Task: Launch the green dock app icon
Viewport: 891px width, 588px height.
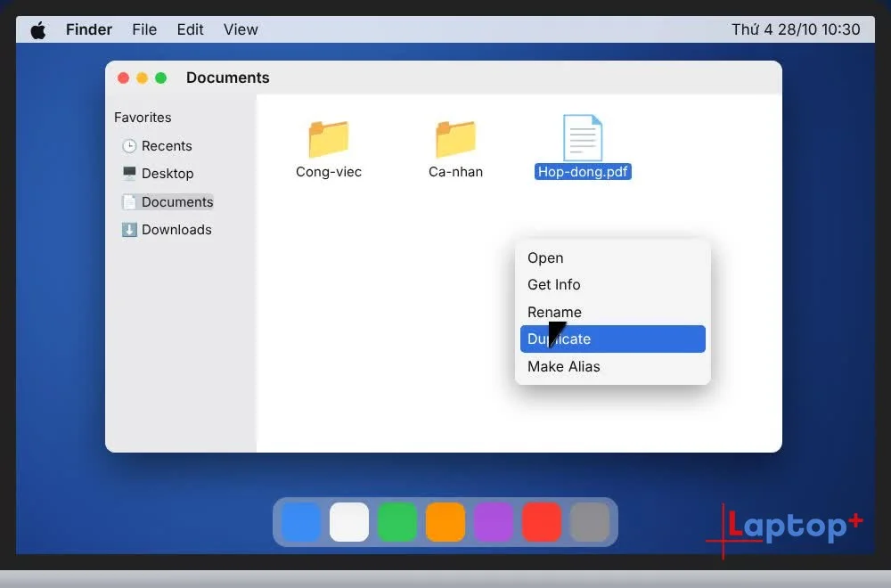Action: click(x=397, y=521)
